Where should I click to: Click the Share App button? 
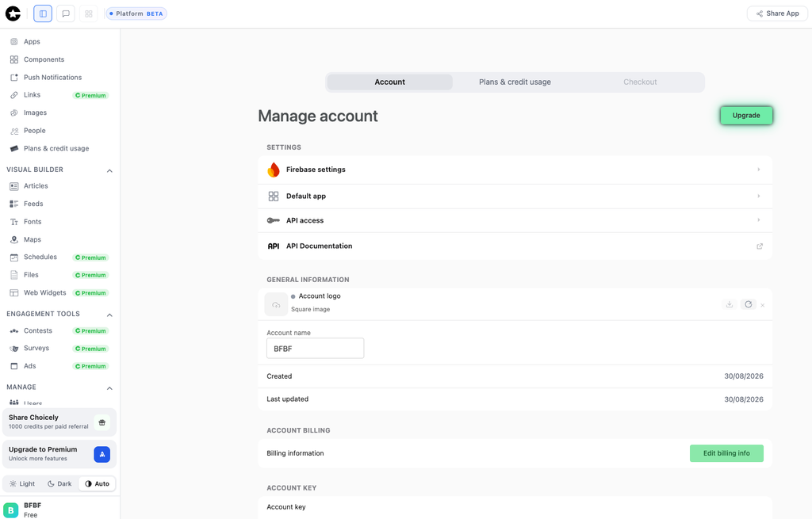(x=777, y=13)
